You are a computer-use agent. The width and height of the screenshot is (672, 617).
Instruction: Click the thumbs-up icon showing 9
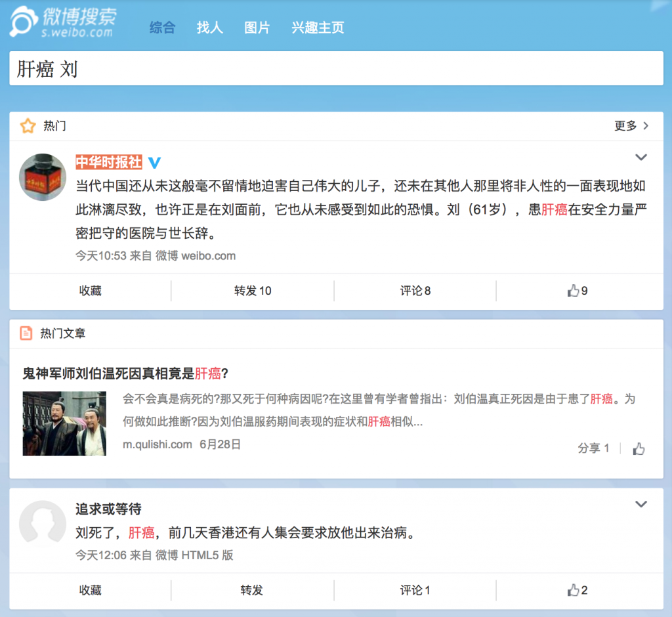pos(572,290)
